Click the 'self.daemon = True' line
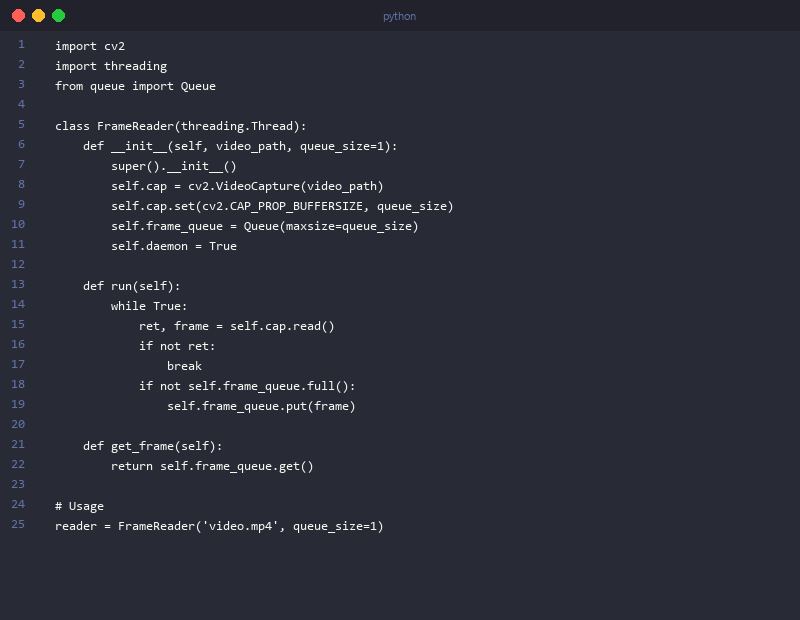The height and width of the screenshot is (620, 800). pos(173,246)
